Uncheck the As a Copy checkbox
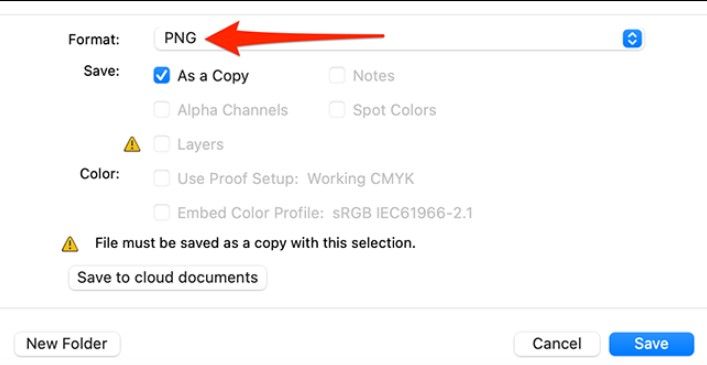 tap(161, 75)
